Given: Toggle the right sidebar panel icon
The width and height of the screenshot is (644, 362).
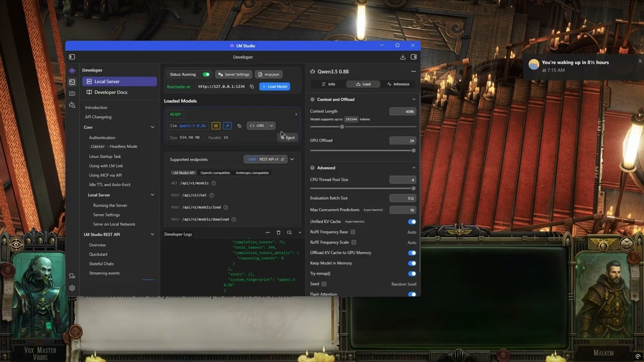Looking at the screenshot, I should click(x=414, y=57).
